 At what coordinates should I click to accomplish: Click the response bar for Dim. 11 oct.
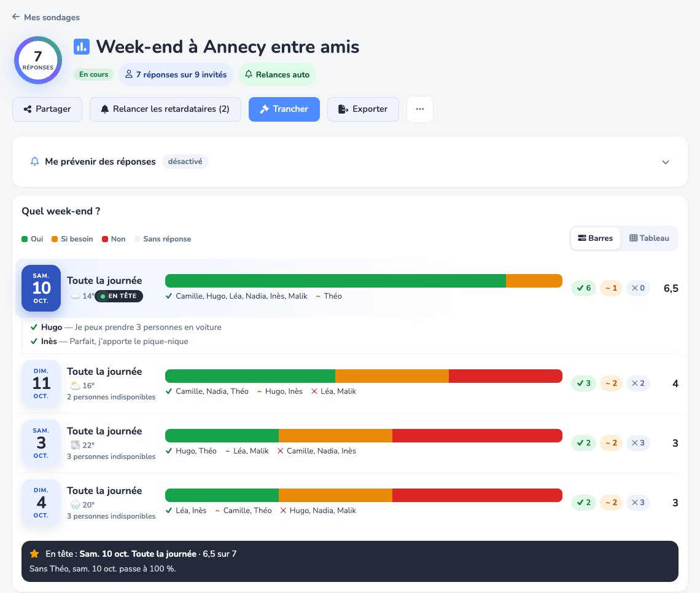(364, 376)
